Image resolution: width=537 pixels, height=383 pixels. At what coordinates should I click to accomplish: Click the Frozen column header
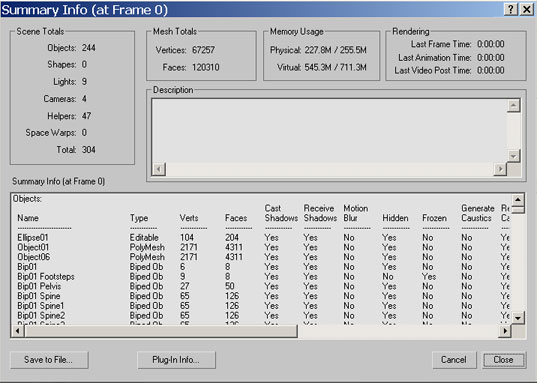click(434, 218)
